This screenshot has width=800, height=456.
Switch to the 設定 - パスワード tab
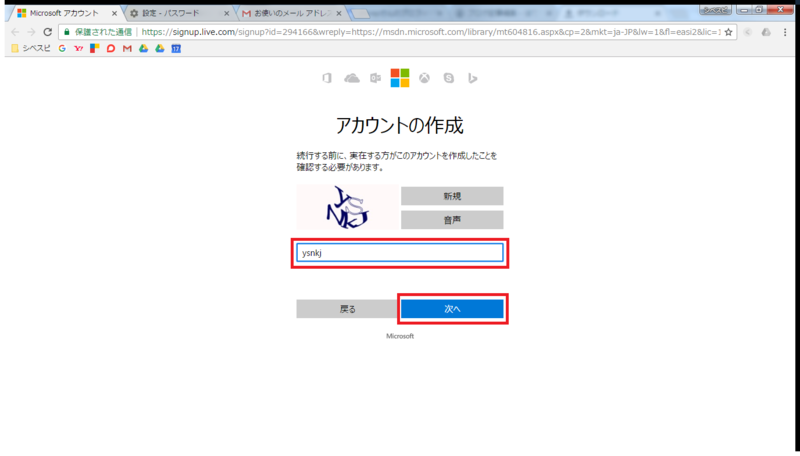tap(179, 13)
